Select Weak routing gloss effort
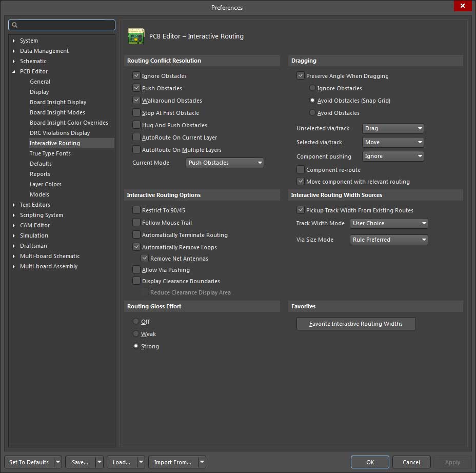This screenshot has width=476, height=473. point(136,334)
